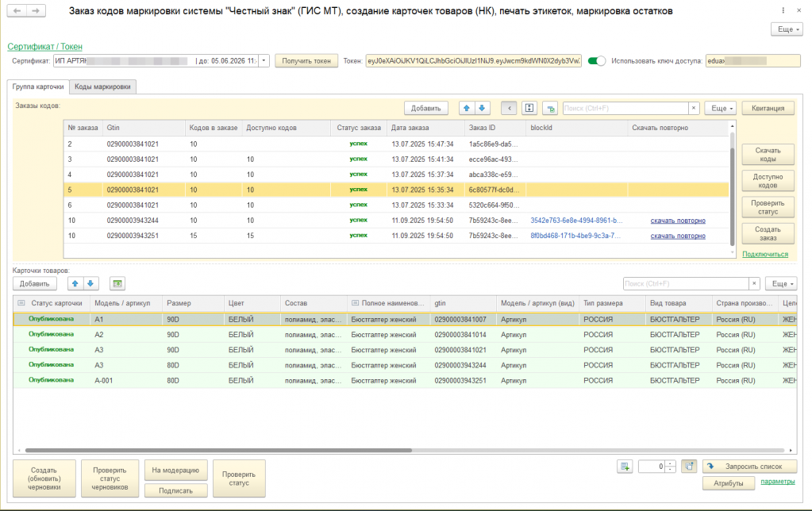Expand the 'Еще' menu in orders toolbar
Image resolution: width=812 pixels, height=511 pixels.
[x=721, y=108]
